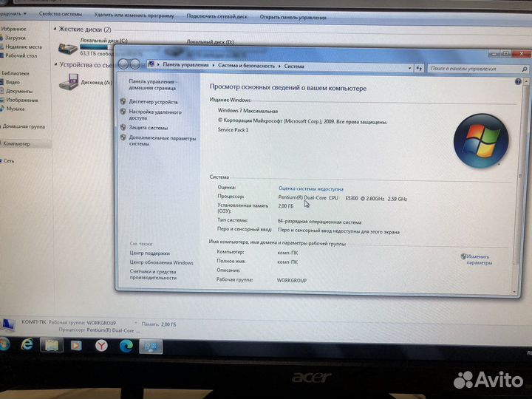532x399 pixels.
Task: Select Дисковод (A:) floppy drive icon
Action: (x=69, y=82)
